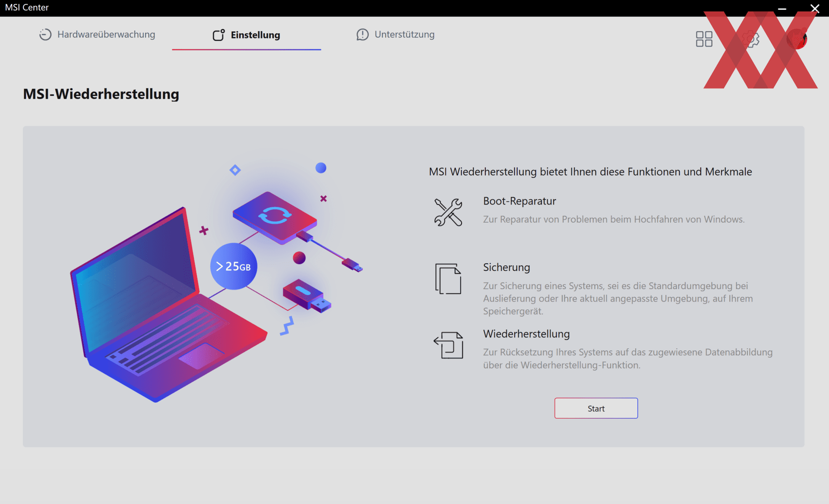The image size is (829, 504).
Task: Click the Boot-Reparatur heading text
Action: pos(519,201)
